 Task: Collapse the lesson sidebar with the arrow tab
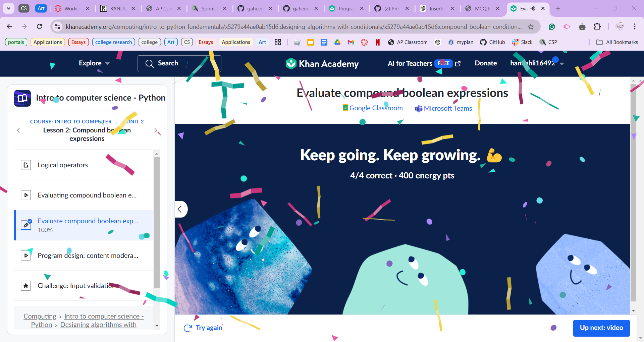point(180,209)
